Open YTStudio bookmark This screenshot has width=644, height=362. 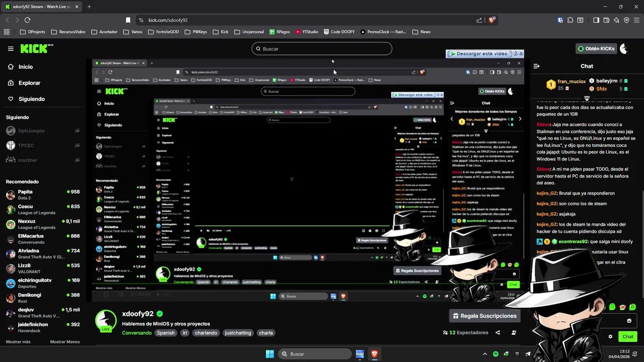coord(307,32)
